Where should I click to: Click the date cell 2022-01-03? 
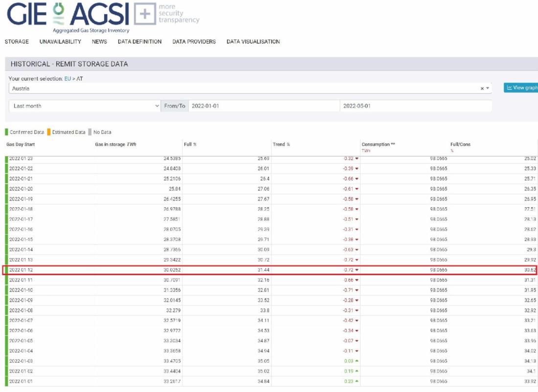pos(21,361)
